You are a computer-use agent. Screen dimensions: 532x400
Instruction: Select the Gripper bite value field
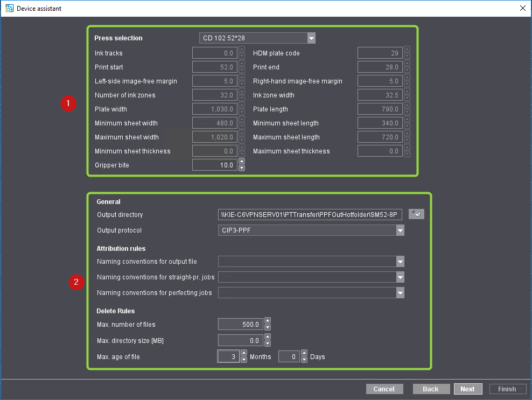click(x=214, y=165)
